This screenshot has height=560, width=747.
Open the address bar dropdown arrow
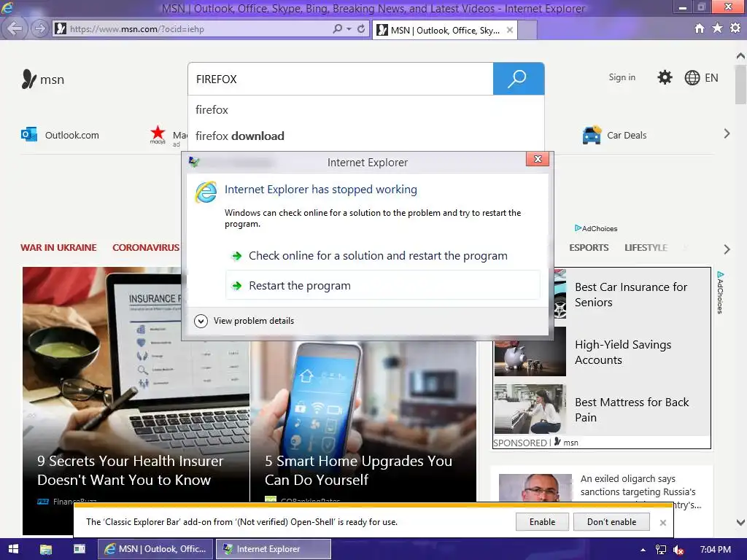pyautogui.click(x=349, y=28)
